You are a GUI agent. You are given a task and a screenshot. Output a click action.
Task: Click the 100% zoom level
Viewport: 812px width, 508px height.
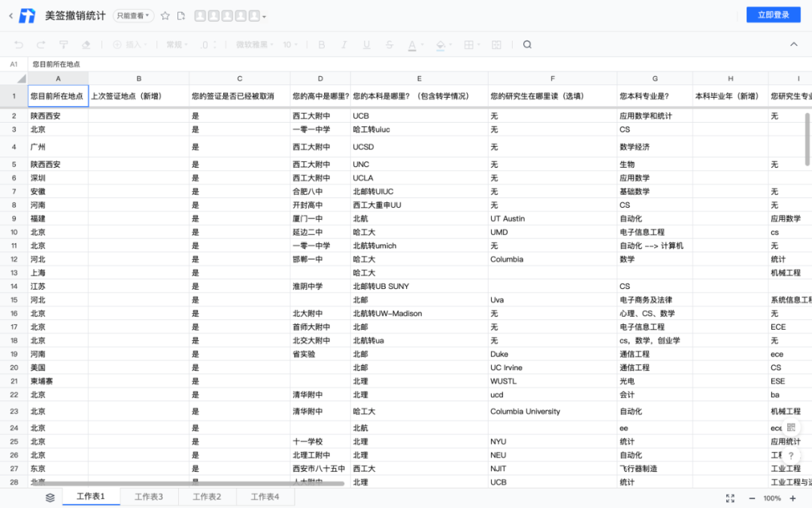772,498
